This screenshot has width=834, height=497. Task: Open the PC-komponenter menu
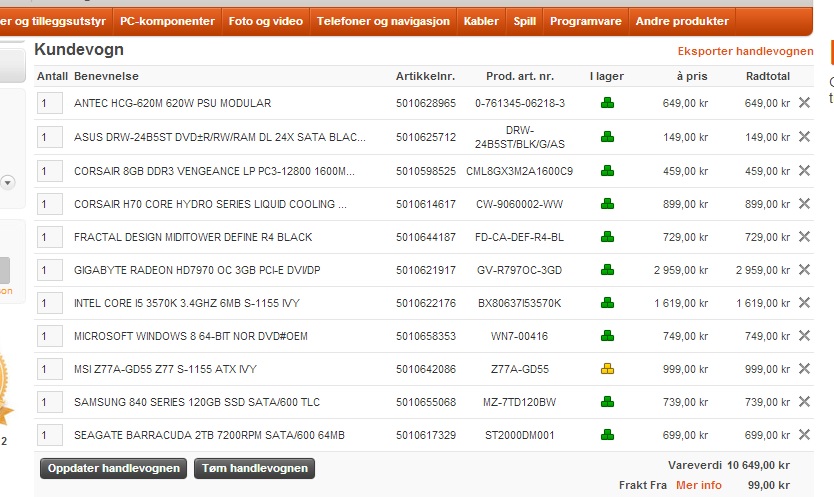click(167, 21)
